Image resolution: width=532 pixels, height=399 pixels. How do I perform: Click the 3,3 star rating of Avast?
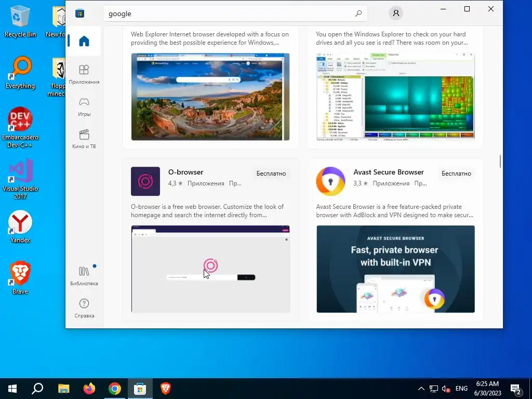tap(361, 183)
